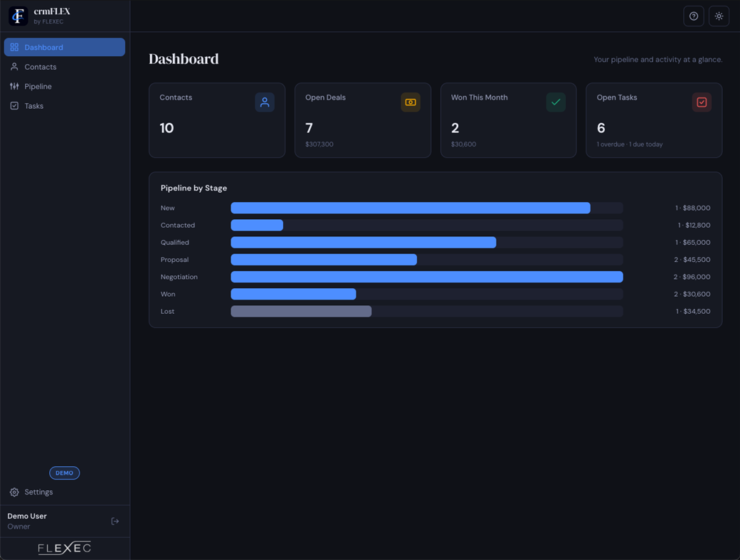Click the Open Deals total $307,300
This screenshot has width=740, height=560.
[319, 144]
